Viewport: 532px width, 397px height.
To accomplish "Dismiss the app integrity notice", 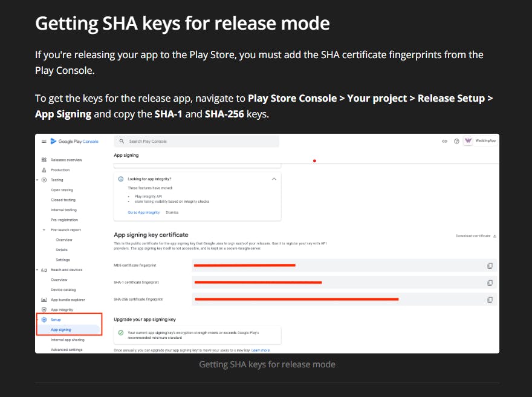I will click(172, 212).
